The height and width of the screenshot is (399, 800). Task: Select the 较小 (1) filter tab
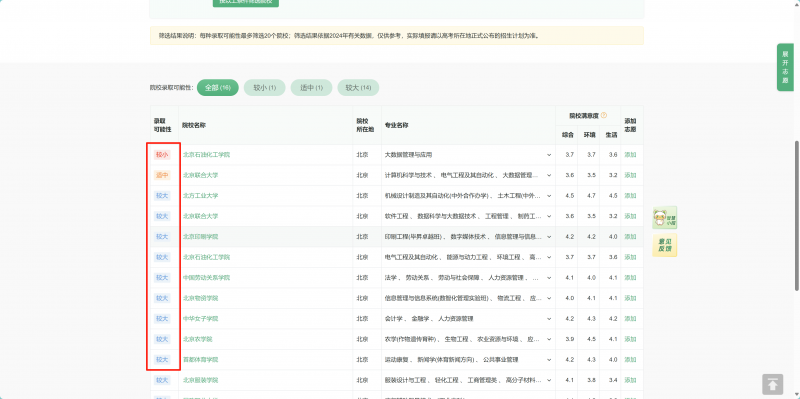tap(265, 88)
